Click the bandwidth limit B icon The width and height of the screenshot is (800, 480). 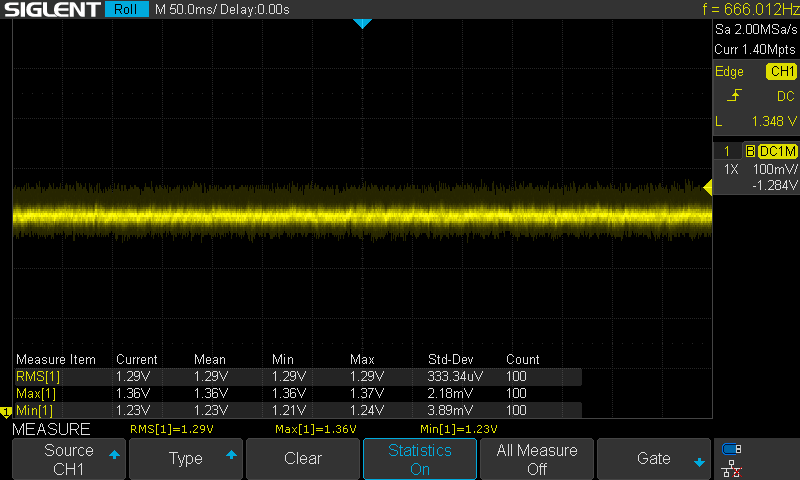750,151
